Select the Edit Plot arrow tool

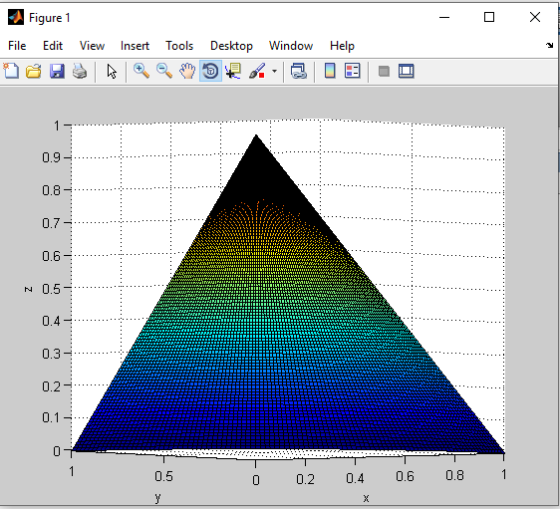111,71
